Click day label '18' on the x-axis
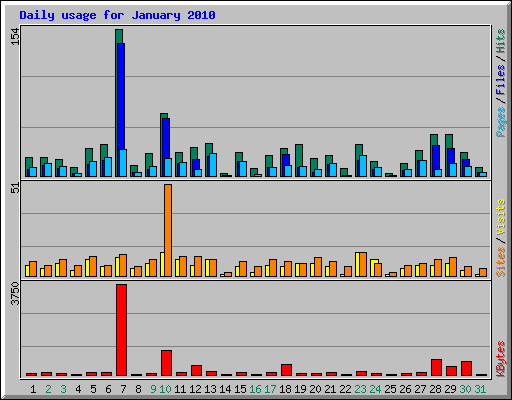The width and height of the screenshot is (512, 400). pyautogui.click(x=285, y=389)
